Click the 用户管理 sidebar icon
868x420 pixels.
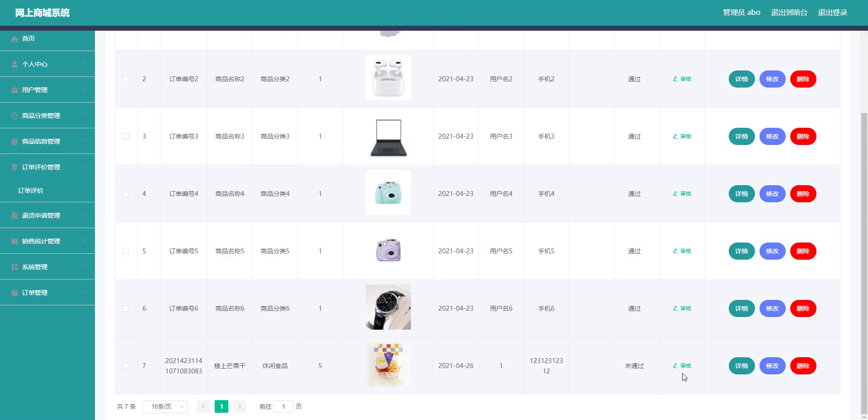14,90
